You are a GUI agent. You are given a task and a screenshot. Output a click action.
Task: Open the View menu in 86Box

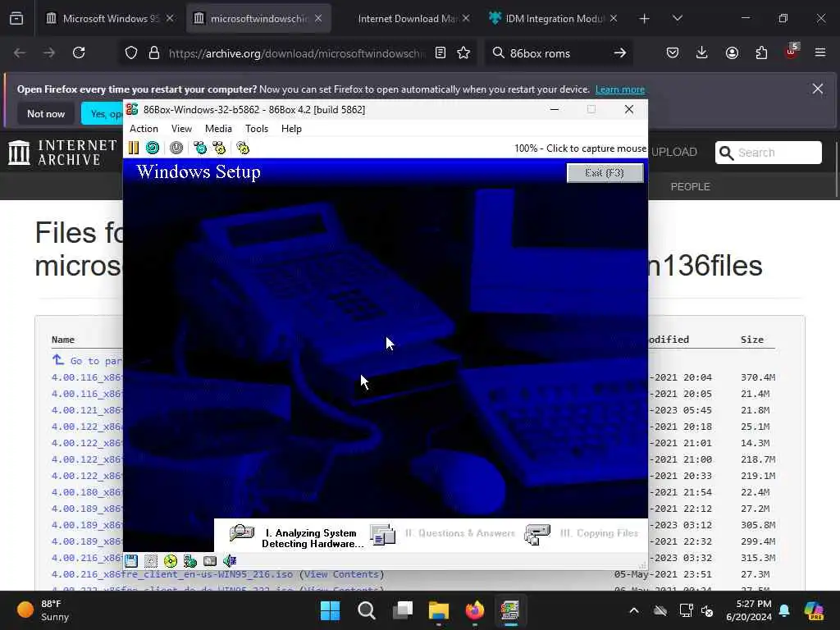point(181,129)
